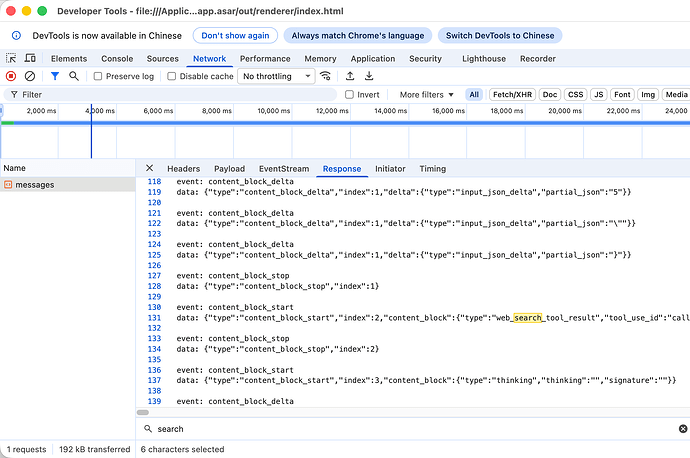This screenshot has width=690, height=458.
Task: Filter by Img requests
Action: tap(648, 95)
